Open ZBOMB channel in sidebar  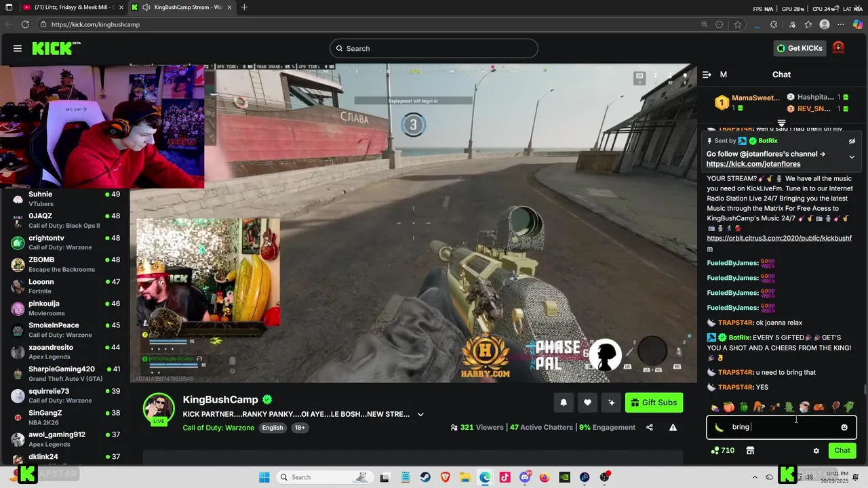coord(65,264)
